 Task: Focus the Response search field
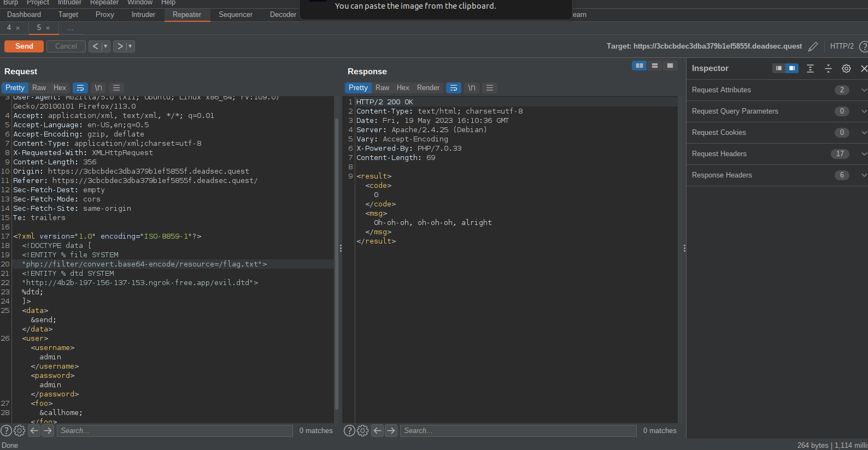click(x=518, y=431)
